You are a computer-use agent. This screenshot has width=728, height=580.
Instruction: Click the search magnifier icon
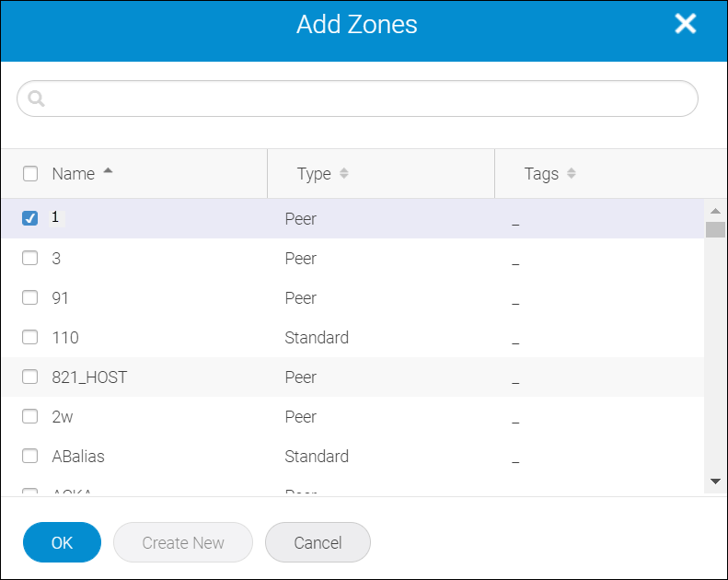37,99
